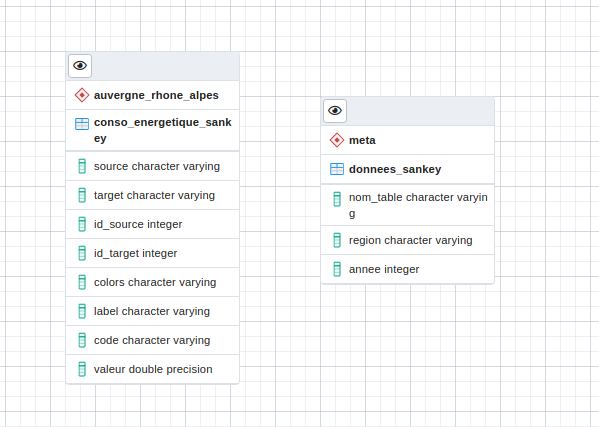Click column icon next to annee integer
This screenshot has height=427, width=599.
pyautogui.click(x=337, y=269)
